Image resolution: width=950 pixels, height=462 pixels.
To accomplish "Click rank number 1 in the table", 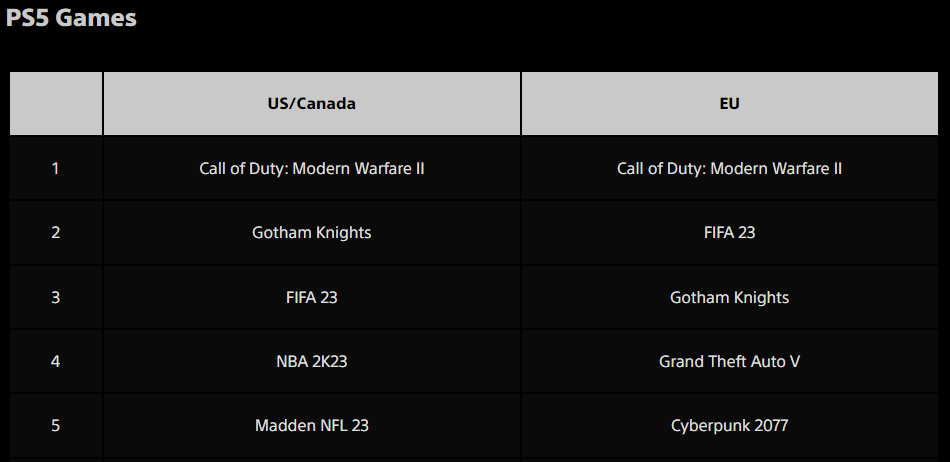I will click(56, 168).
